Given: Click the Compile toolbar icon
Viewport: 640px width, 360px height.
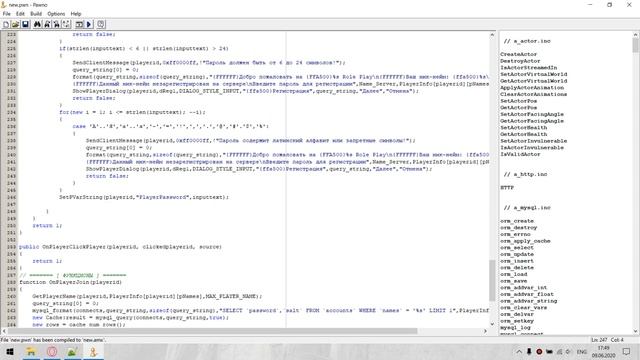Looking at the screenshot, I should [79, 24].
